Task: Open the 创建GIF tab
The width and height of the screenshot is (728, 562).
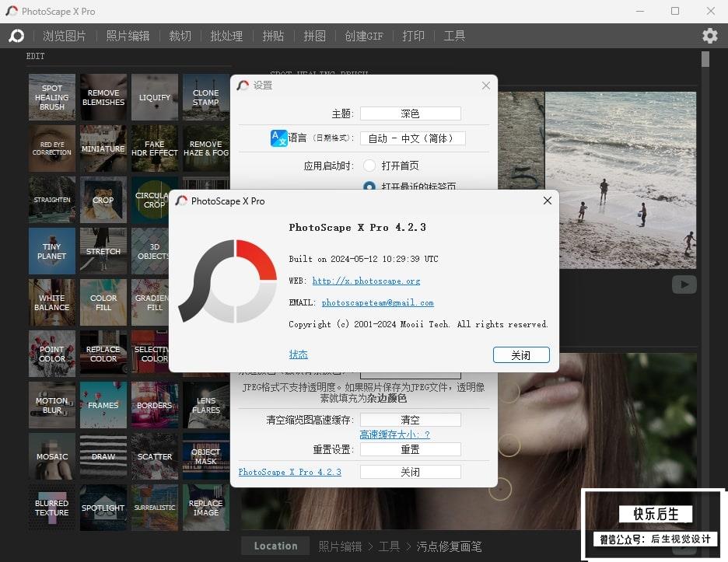Action: click(364, 36)
